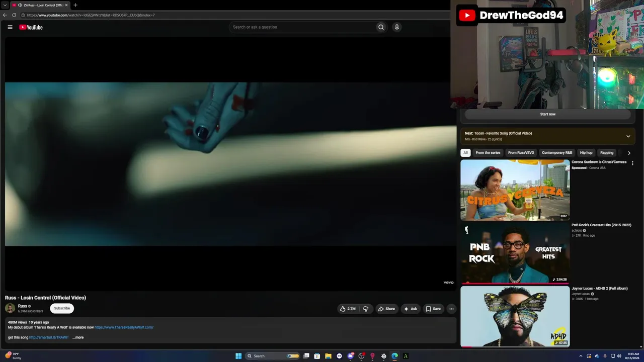Open the smarturl.it/TRAWIT link
This screenshot has height=362, width=644.
(49, 337)
